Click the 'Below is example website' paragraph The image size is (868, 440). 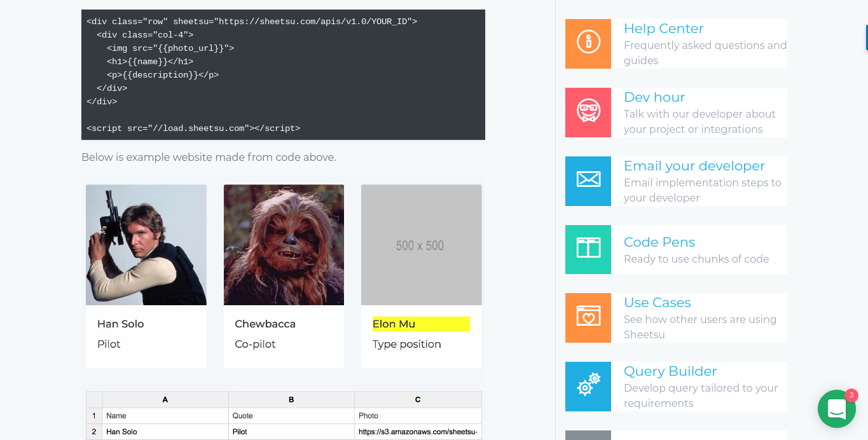click(x=209, y=157)
